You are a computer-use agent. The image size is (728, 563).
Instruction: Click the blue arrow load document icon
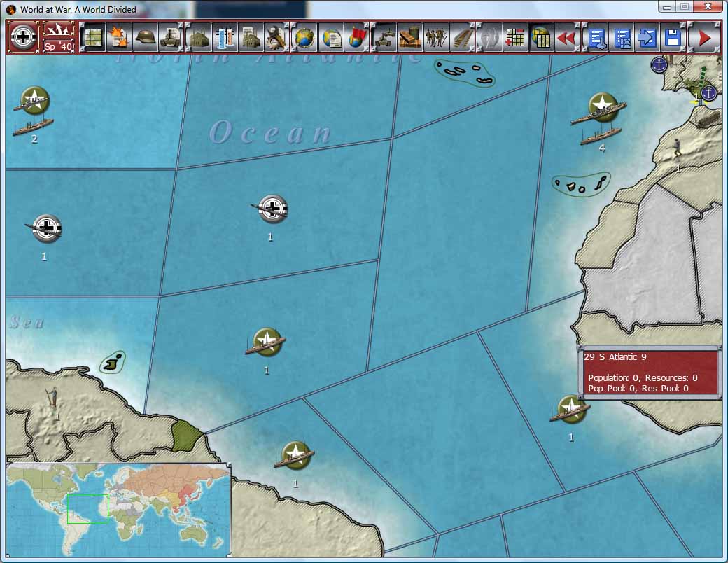(x=647, y=38)
